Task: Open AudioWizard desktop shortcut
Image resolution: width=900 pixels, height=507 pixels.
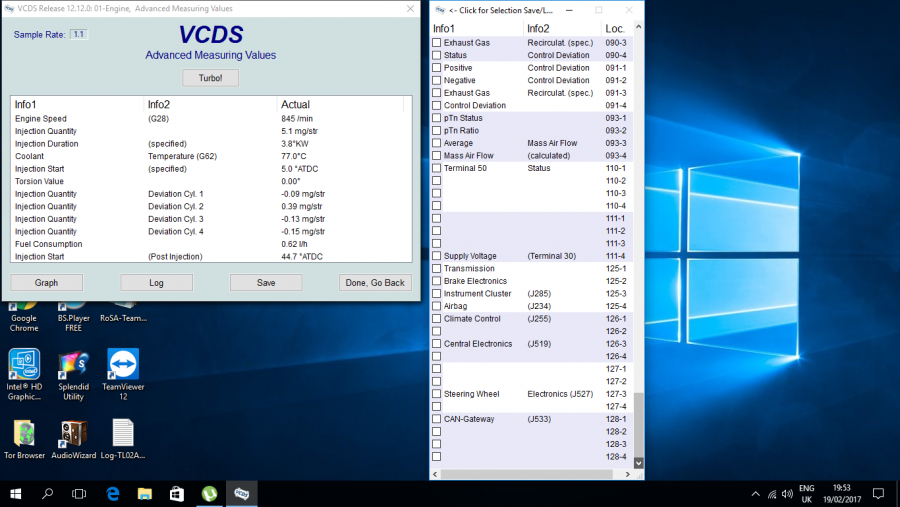Action: 73,434
